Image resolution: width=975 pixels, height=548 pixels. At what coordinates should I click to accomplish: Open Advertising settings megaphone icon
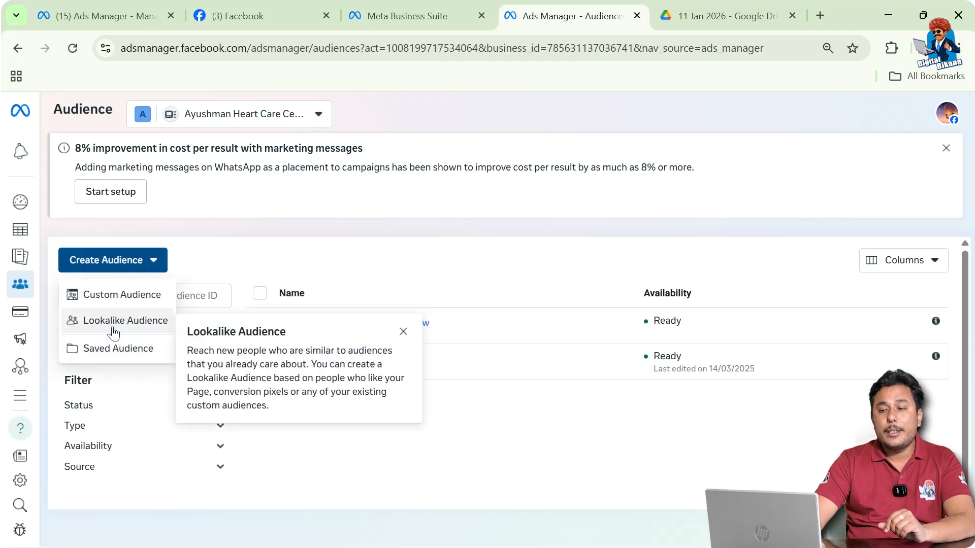(x=20, y=338)
